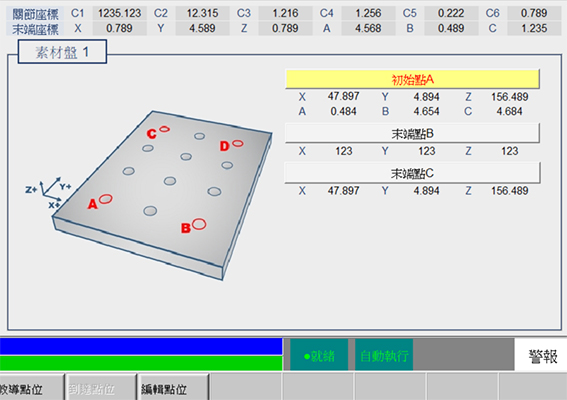This screenshot has width=567, height=400.
Task: Click the C1 joint value 1235.123 field
Action: click(120, 13)
